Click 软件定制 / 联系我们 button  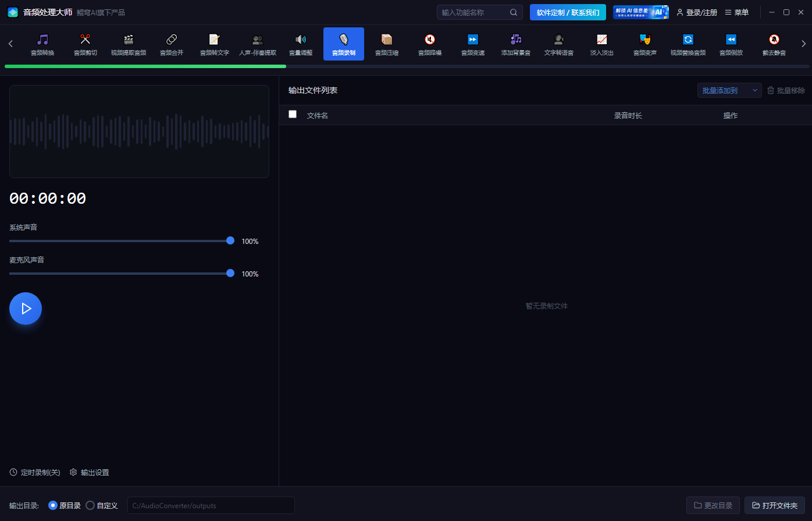pyautogui.click(x=568, y=12)
